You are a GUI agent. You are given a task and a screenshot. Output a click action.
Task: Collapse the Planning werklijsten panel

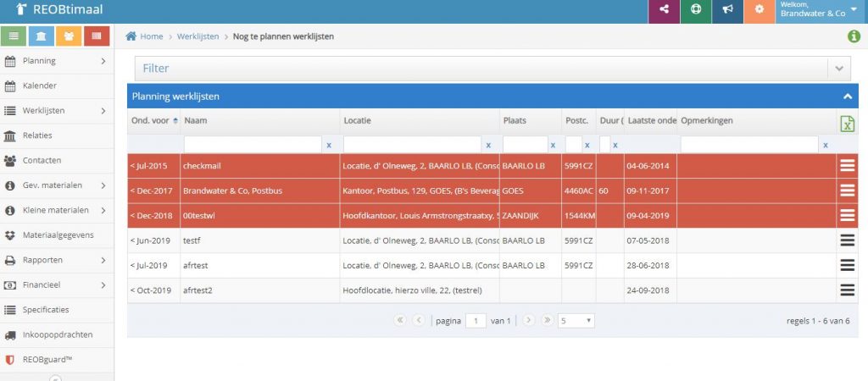click(x=847, y=97)
